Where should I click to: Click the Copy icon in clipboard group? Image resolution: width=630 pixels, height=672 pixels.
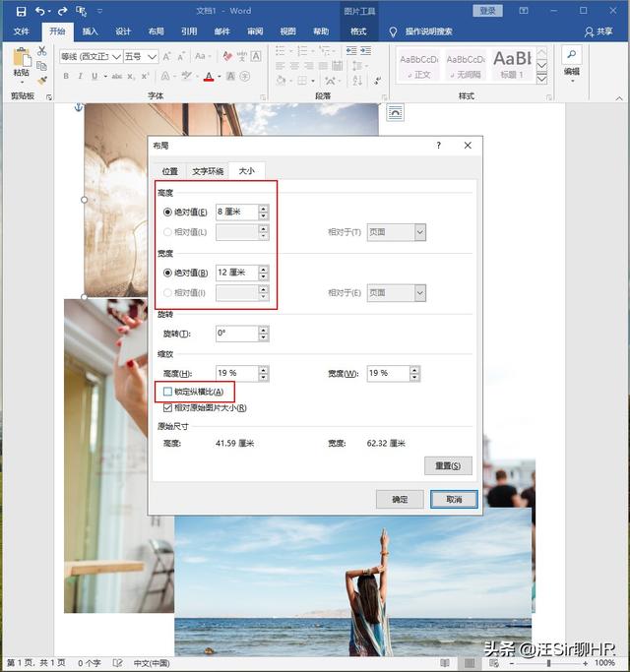[41, 66]
